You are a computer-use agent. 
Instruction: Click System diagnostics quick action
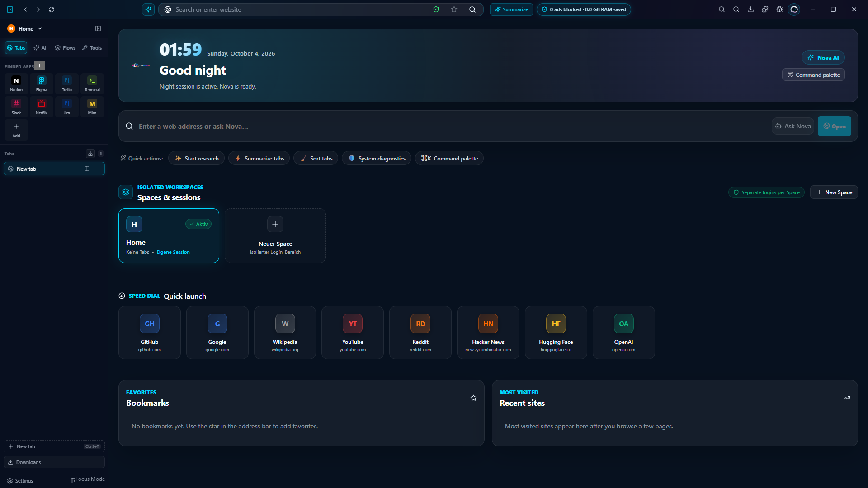pos(377,158)
